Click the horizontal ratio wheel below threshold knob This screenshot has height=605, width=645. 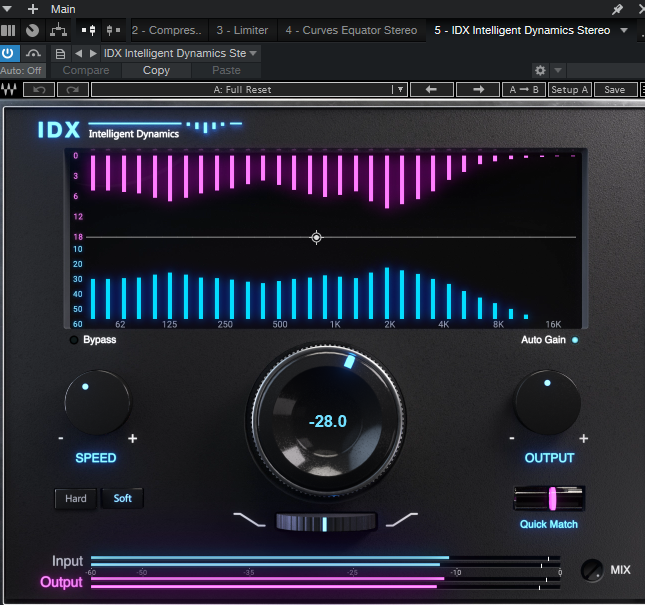click(x=326, y=522)
